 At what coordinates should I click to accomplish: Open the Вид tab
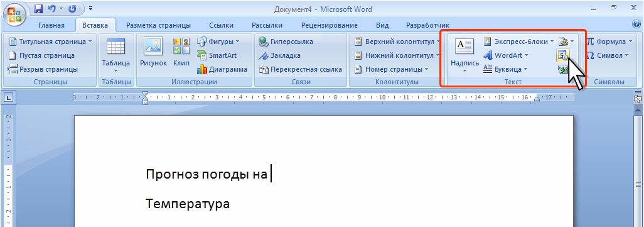pyautogui.click(x=382, y=26)
